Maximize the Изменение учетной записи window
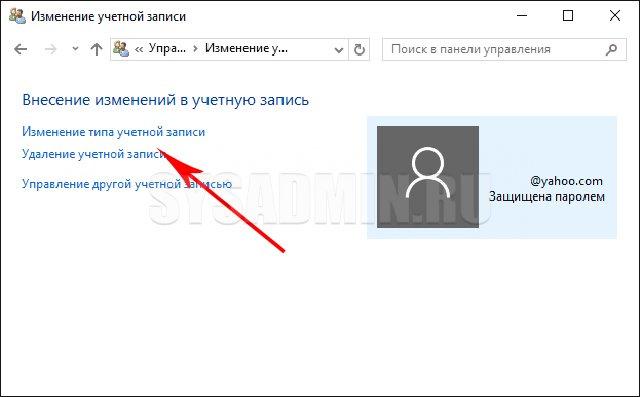The image size is (640, 397). pyautogui.click(x=568, y=16)
